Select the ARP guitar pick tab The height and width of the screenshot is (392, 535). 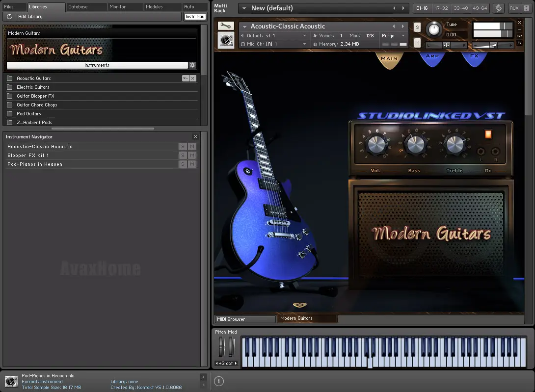point(432,58)
